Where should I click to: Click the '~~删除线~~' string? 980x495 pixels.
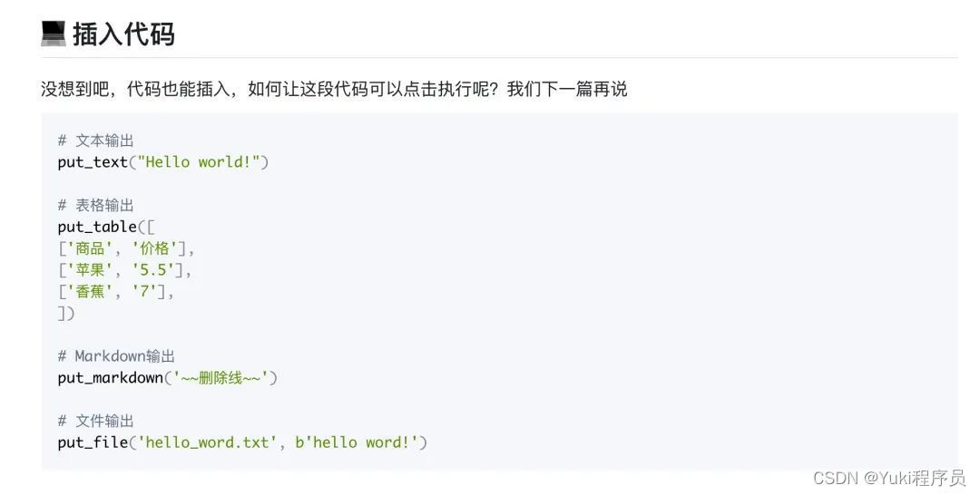[220, 378]
